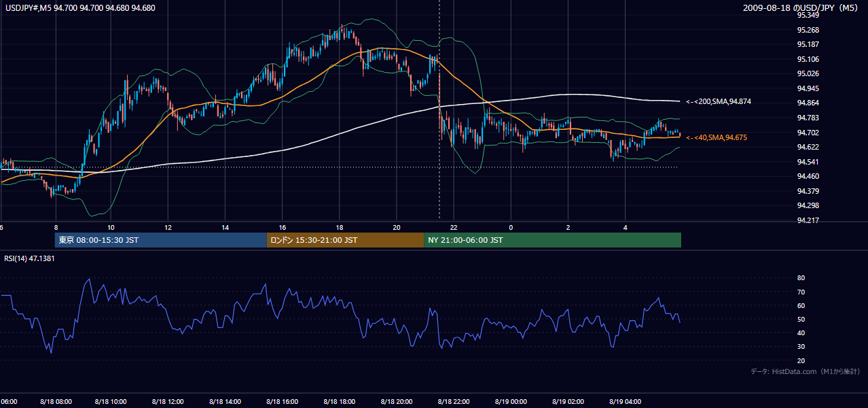Click price axis label 94.702
This screenshot has width=868, height=408.
click(x=808, y=133)
